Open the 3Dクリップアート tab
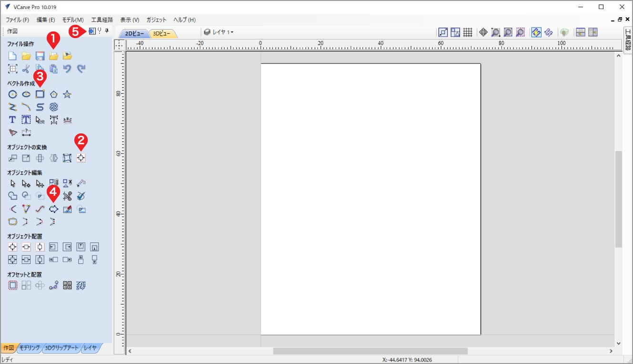Screen dimensions: 633x364 point(61,348)
